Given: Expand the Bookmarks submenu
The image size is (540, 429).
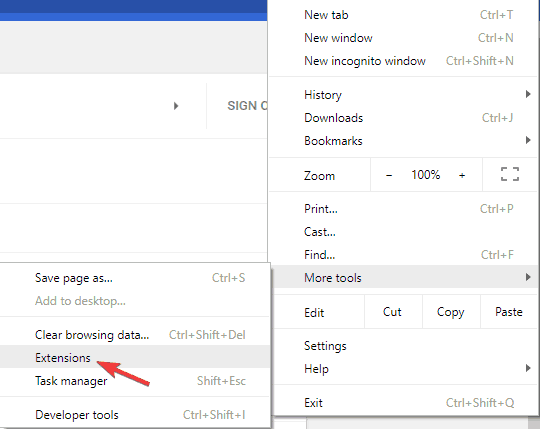Looking at the screenshot, I should pyautogui.click(x=403, y=141).
